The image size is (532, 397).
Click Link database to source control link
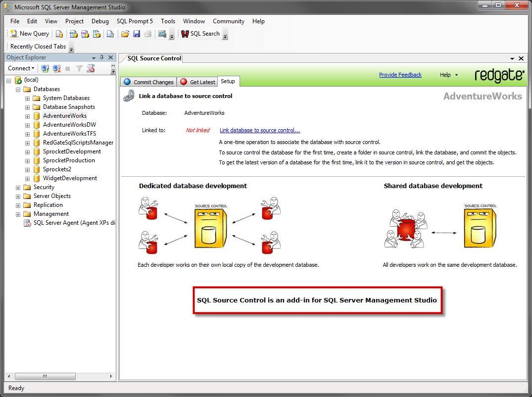point(260,130)
